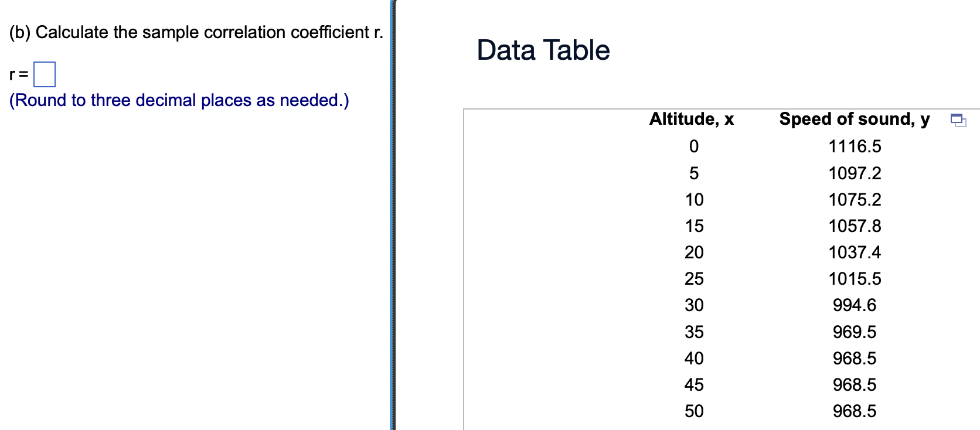Click the Data Table title
Screen dimensions: 980x430
pyautogui.click(x=543, y=50)
